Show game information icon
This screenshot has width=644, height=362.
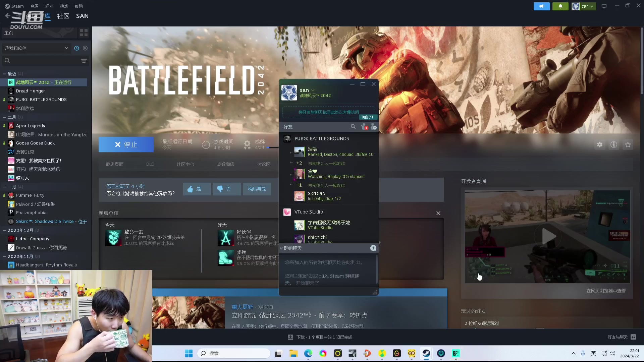coord(614,144)
